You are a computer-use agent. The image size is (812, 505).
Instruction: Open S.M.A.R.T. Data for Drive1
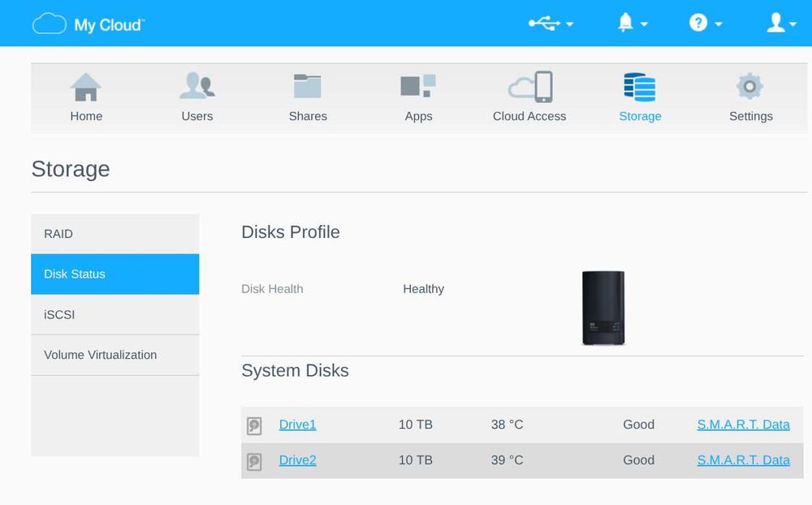click(x=743, y=424)
